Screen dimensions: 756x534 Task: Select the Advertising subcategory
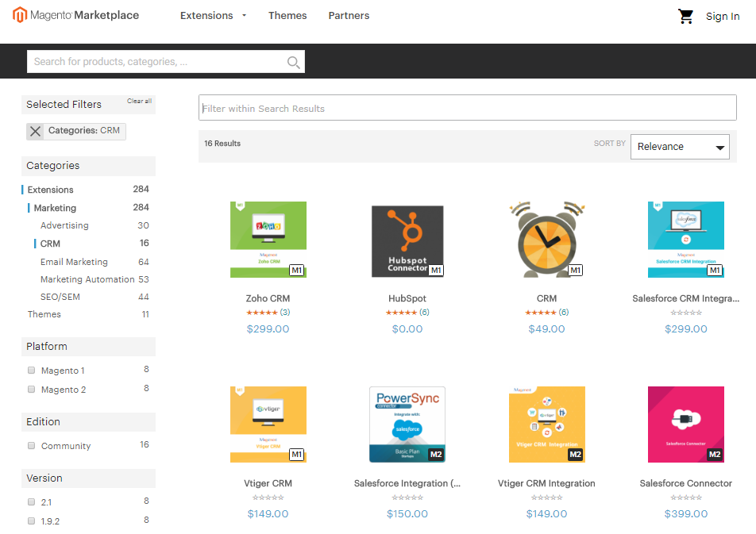tap(64, 225)
